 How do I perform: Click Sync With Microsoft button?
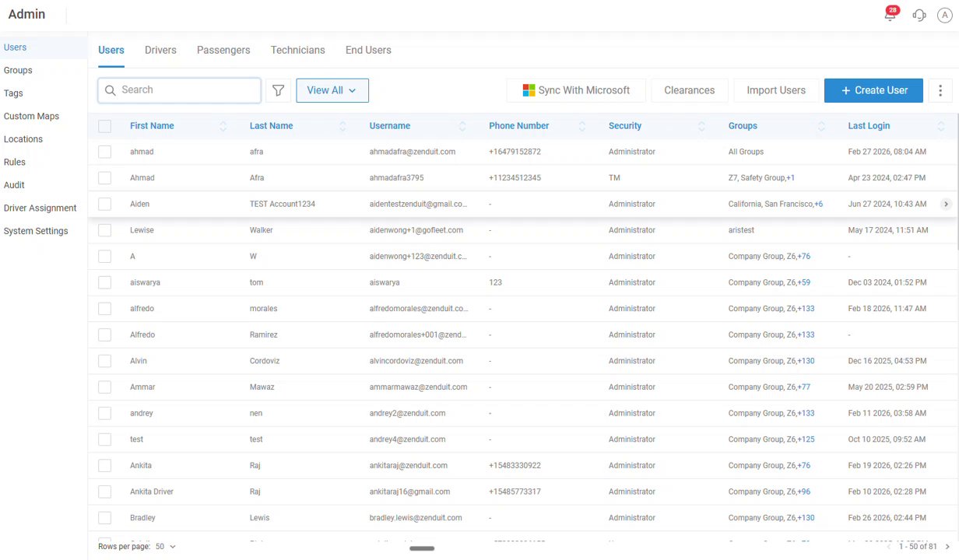pos(576,90)
